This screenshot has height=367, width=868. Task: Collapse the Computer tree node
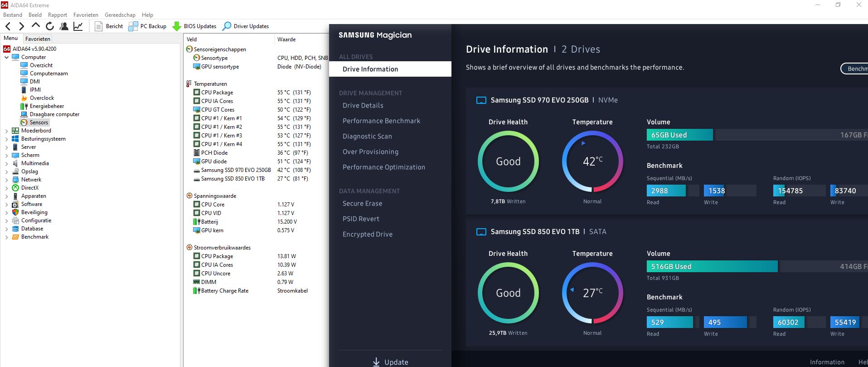(x=6, y=57)
